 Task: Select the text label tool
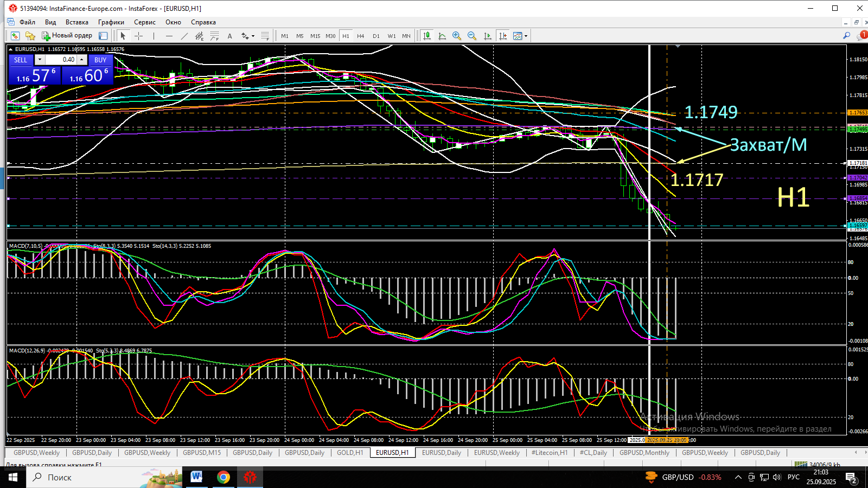(230, 36)
